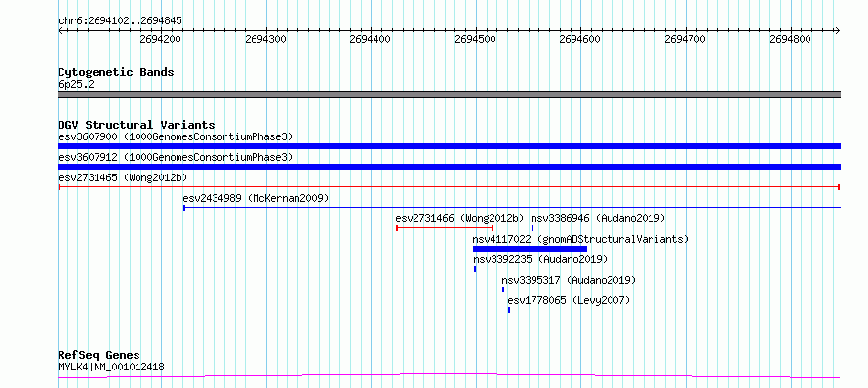This screenshot has width=868, height=388.
Task: Click the esv3607912 structural variant bar
Action: pos(449,167)
